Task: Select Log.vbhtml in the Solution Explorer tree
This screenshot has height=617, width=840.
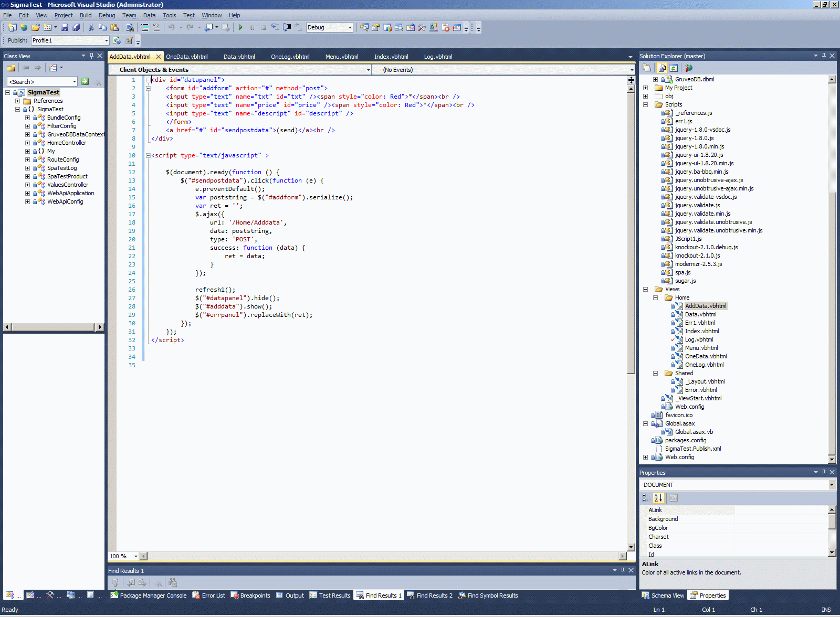Action: tap(699, 339)
